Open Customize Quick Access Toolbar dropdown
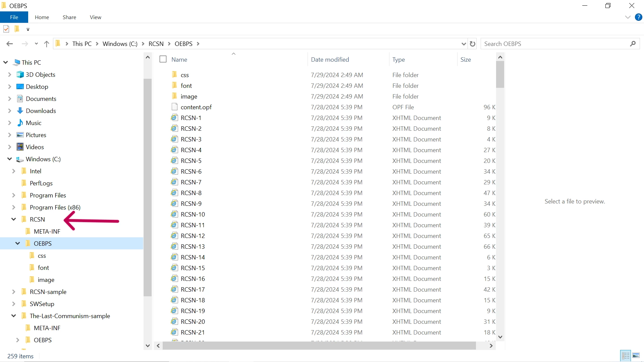 click(x=28, y=29)
